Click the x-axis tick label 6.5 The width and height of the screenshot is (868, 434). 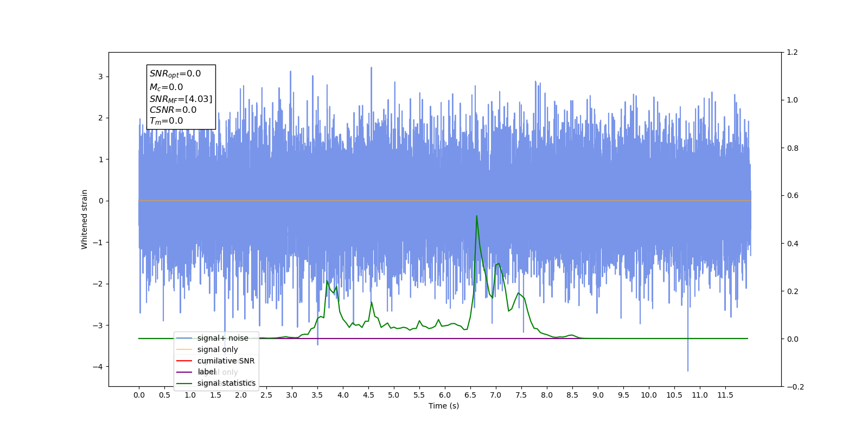click(470, 395)
